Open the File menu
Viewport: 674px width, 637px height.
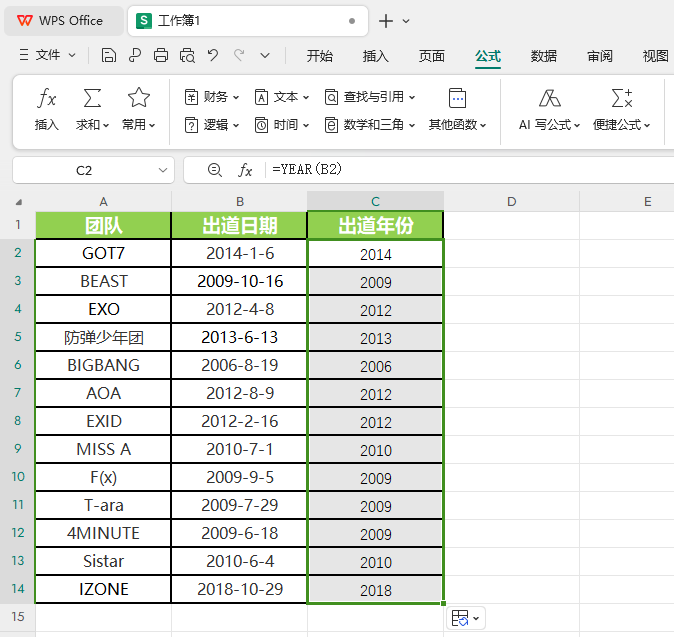tap(48, 55)
